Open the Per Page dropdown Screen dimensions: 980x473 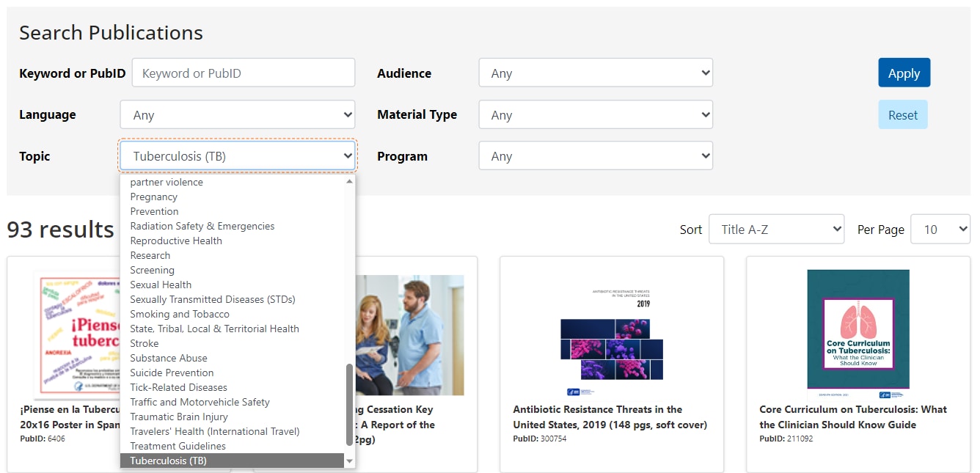pyautogui.click(x=940, y=230)
